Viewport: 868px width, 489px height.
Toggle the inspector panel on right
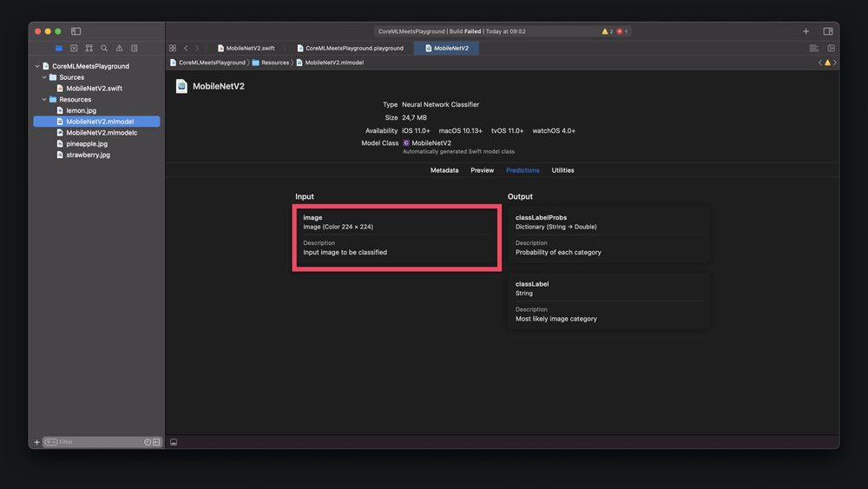click(828, 31)
